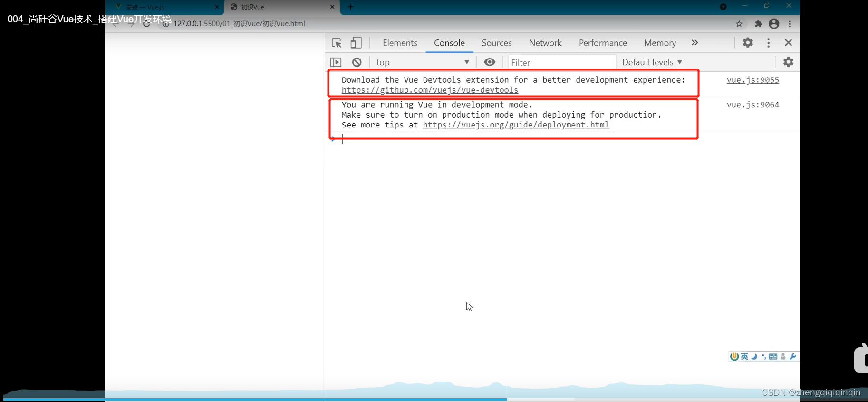The height and width of the screenshot is (402, 868).
Task: Open the input method user icon
Action: (783, 356)
